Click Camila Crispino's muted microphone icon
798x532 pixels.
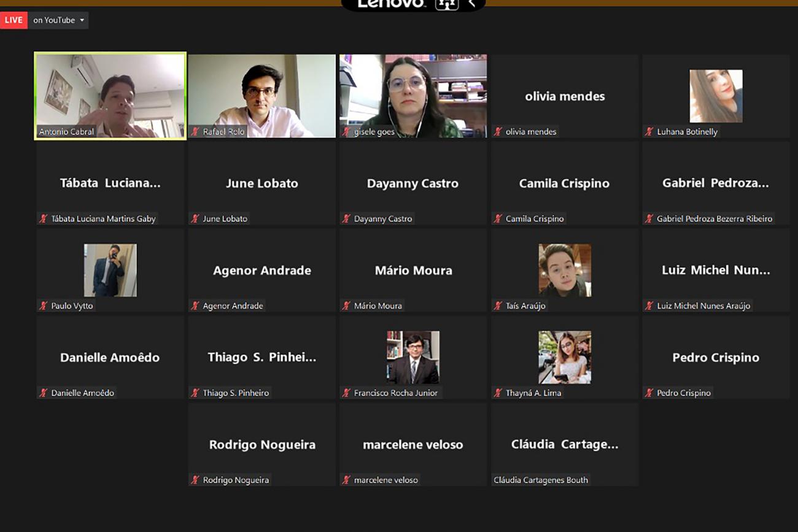pos(498,218)
